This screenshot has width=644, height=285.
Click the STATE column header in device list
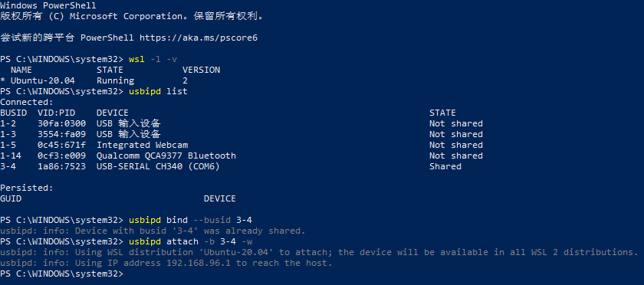coord(443,113)
